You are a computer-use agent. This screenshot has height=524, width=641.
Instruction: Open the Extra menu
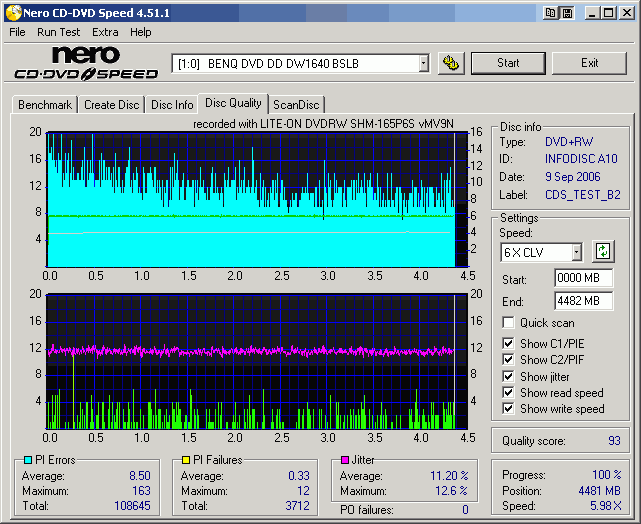coord(105,32)
